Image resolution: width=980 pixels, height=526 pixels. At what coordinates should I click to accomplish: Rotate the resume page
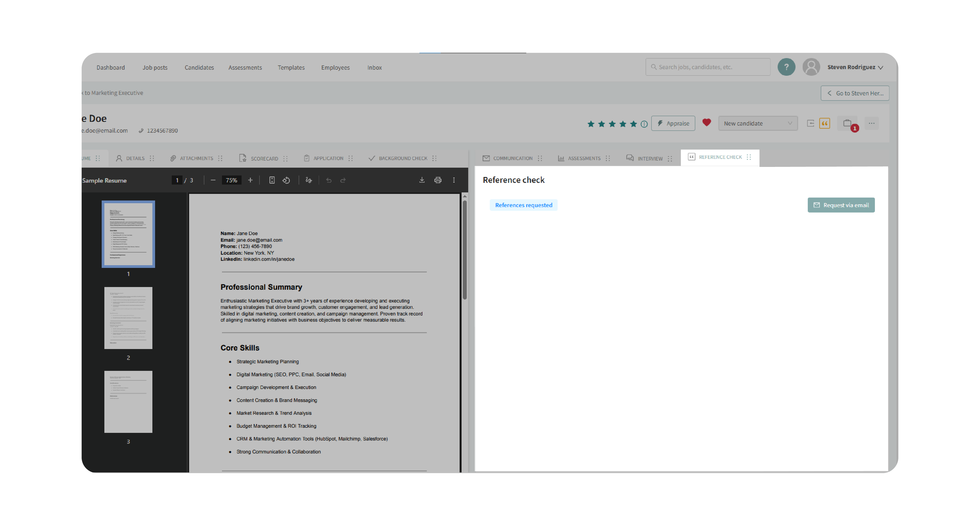286,180
